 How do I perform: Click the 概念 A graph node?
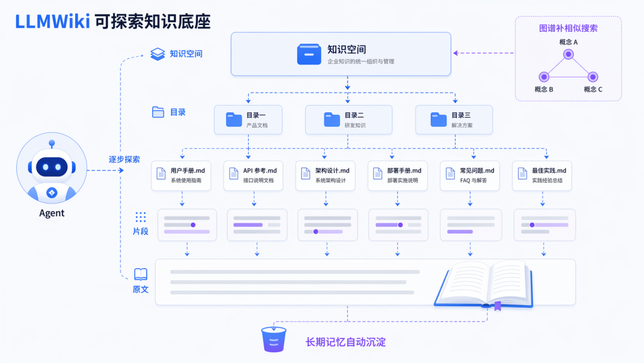pyautogui.click(x=568, y=54)
